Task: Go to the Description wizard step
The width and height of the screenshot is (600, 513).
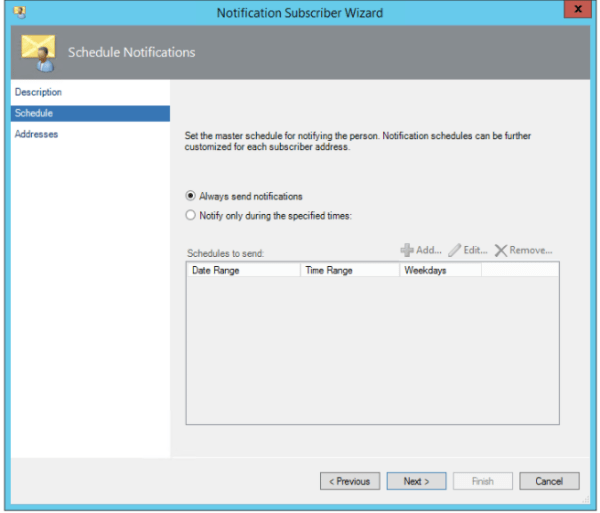Action: (x=38, y=92)
